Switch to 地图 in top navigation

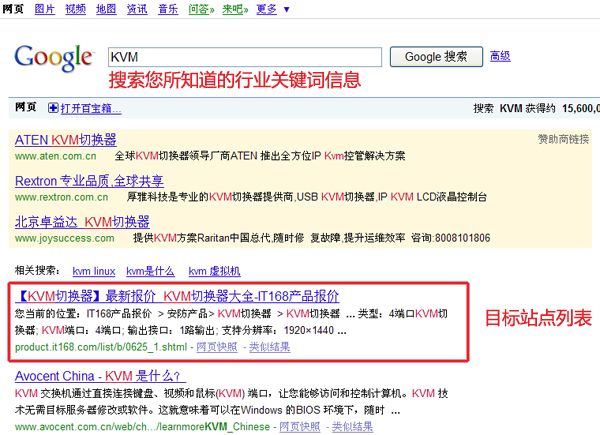105,9
